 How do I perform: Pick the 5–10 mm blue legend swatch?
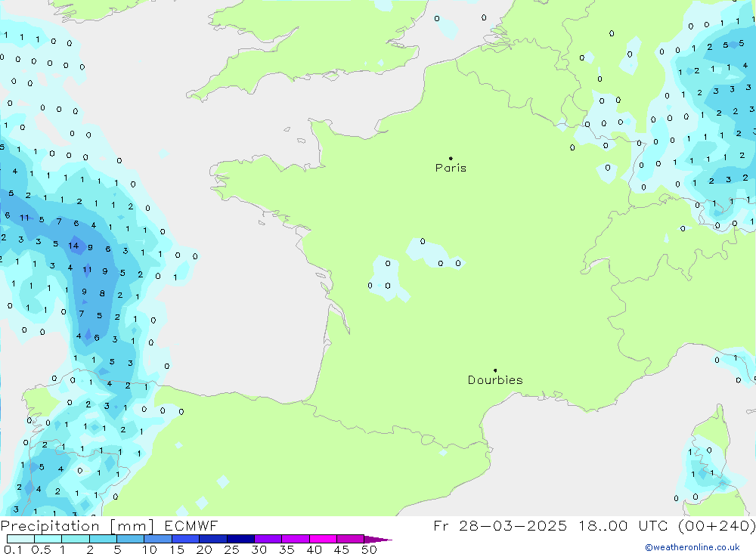(x=130, y=539)
